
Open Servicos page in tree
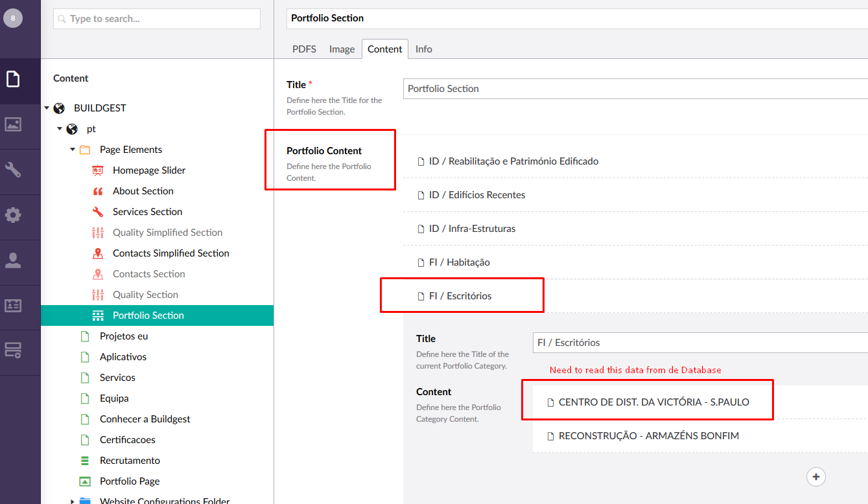tap(117, 378)
